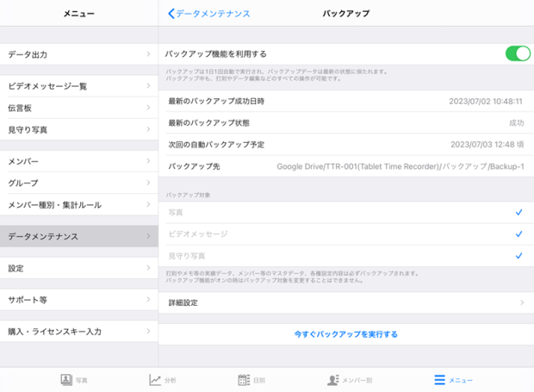Open 購入・ライセンスキー入力 menu item

pyautogui.click(x=79, y=332)
